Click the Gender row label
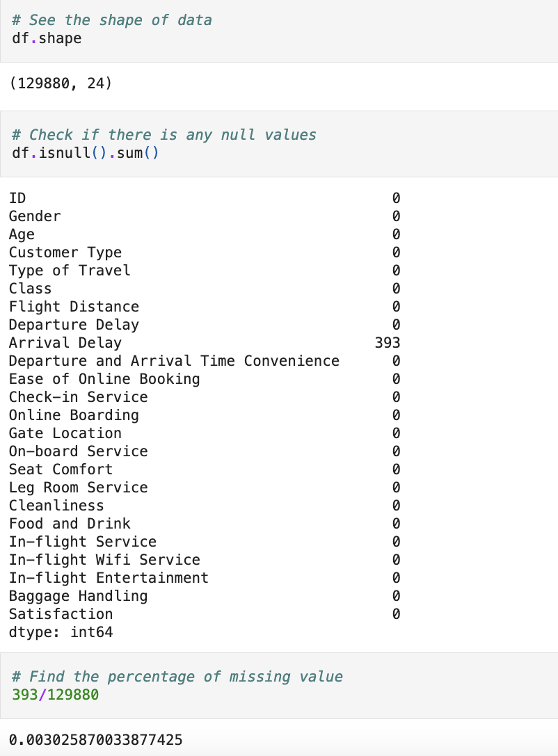 tap(35, 216)
